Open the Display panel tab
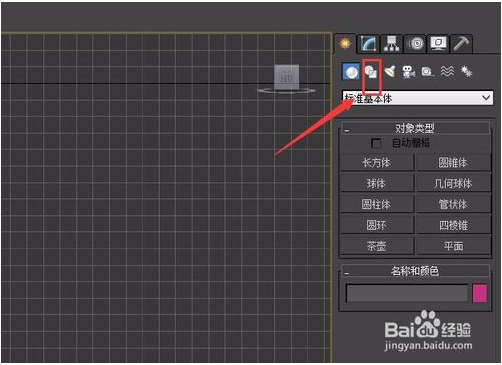The width and height of the screenshot is (502, 365). 439,44
